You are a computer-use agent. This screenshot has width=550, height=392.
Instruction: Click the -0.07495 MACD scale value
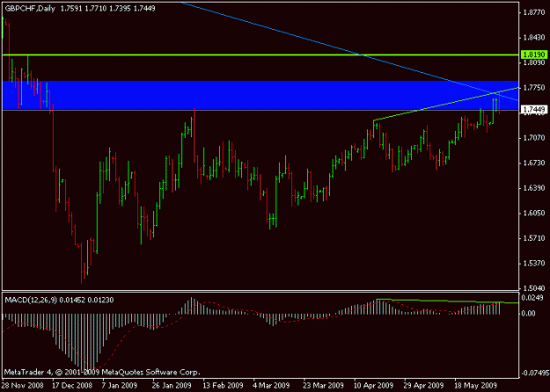534,373
